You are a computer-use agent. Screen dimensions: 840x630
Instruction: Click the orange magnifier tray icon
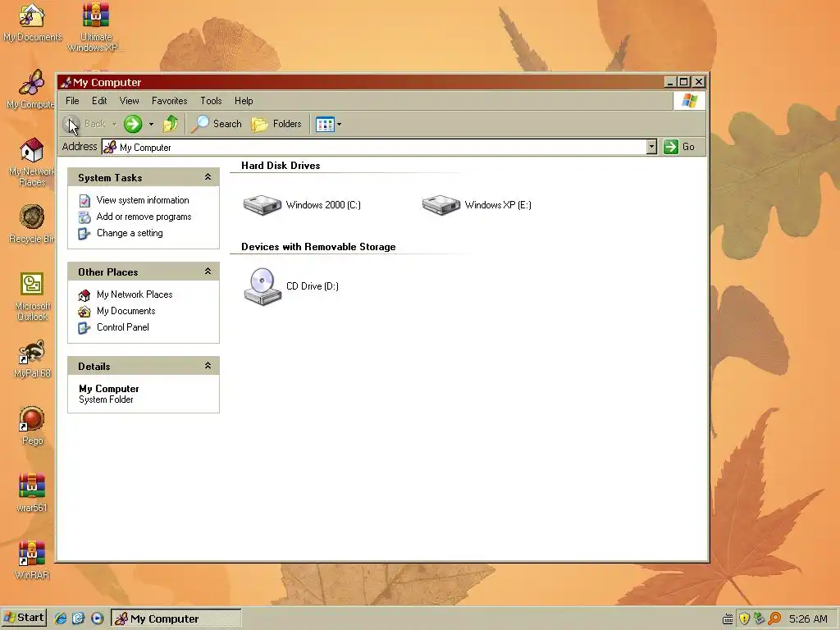click(774, 619)
